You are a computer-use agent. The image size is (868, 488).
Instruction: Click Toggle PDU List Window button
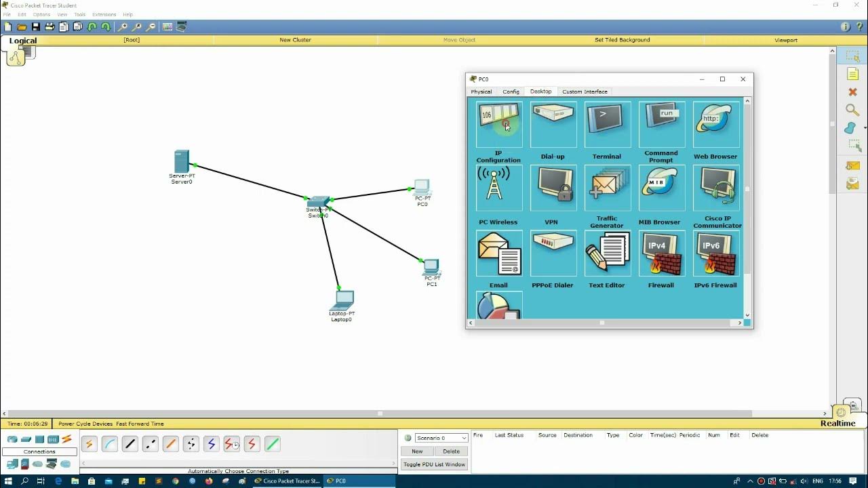(434, 464)
